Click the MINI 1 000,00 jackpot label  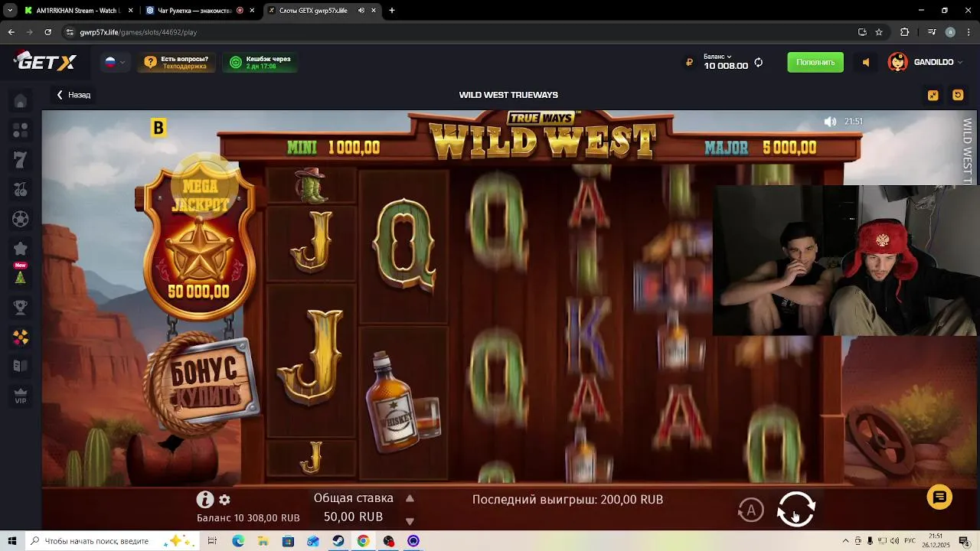[333, 148]
